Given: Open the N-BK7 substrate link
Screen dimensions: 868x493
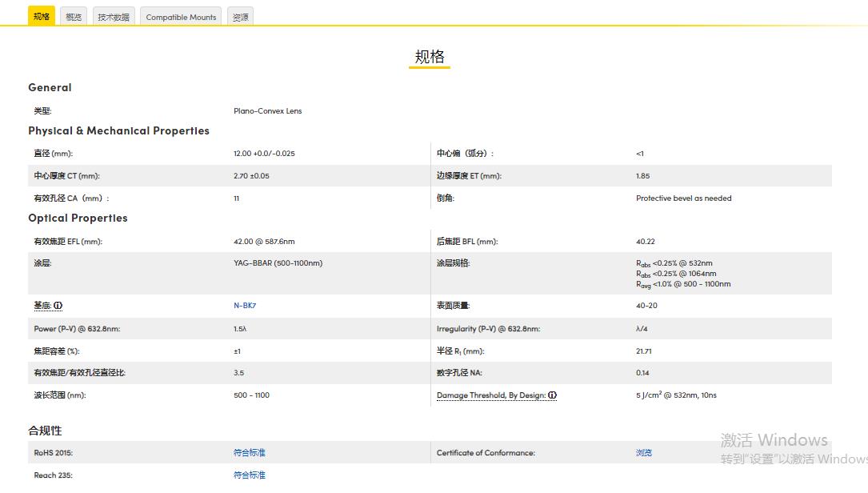Looking at the screenshot, I should [245, 306].
